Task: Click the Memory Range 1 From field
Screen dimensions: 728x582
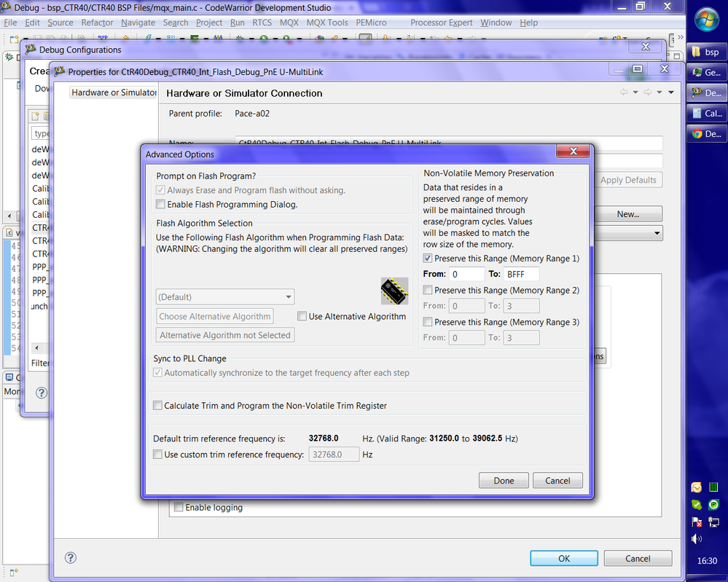Action: coord(466,274)
